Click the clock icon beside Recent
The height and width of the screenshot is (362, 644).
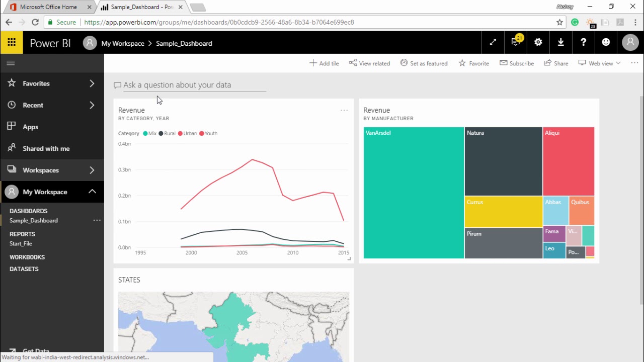pyautogui.click(x=12, y=105)
